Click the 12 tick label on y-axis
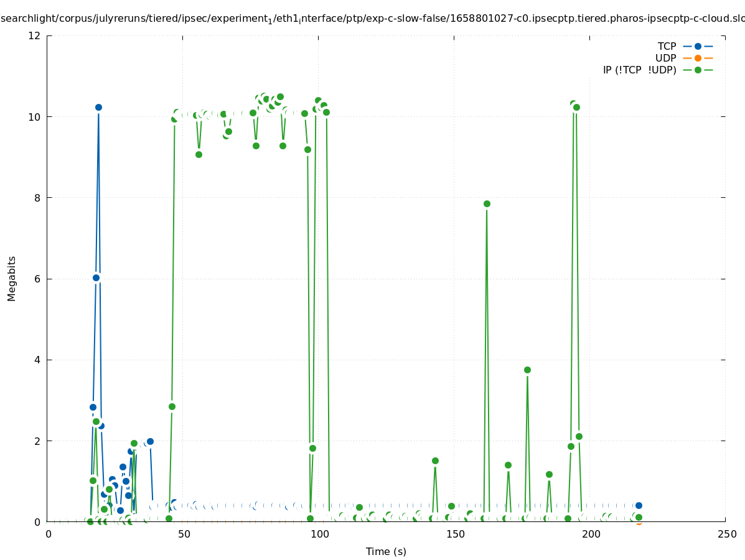The height and width of the screenshot is (560, 745). pos(35,35)
